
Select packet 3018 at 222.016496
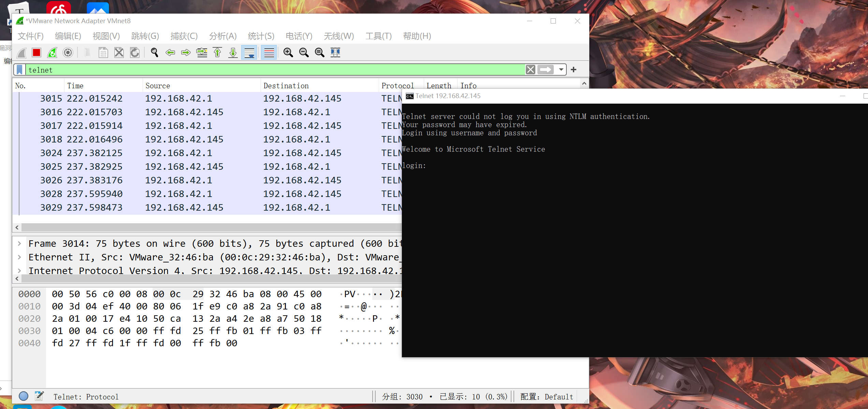pyautogui.click(x=207, y=139)
